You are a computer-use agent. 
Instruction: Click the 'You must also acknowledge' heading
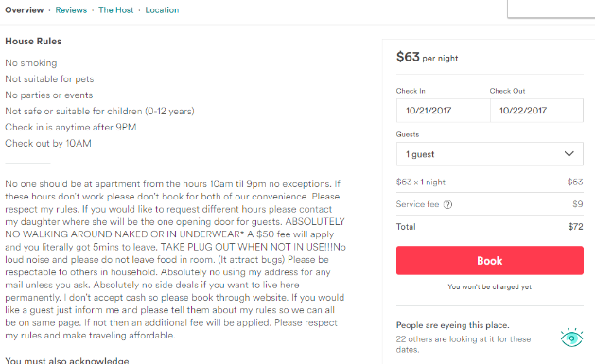pyautogui.click(x=67, y=360)
